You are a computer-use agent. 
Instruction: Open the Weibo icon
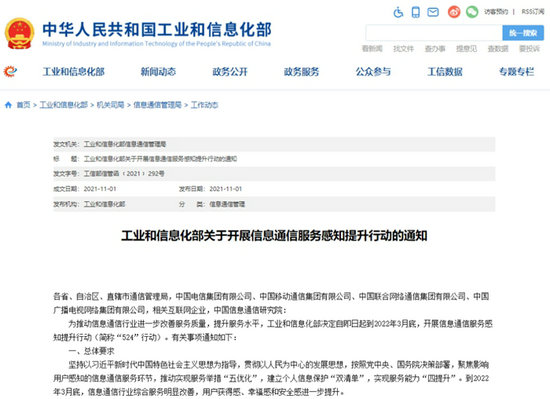point(454,12)
